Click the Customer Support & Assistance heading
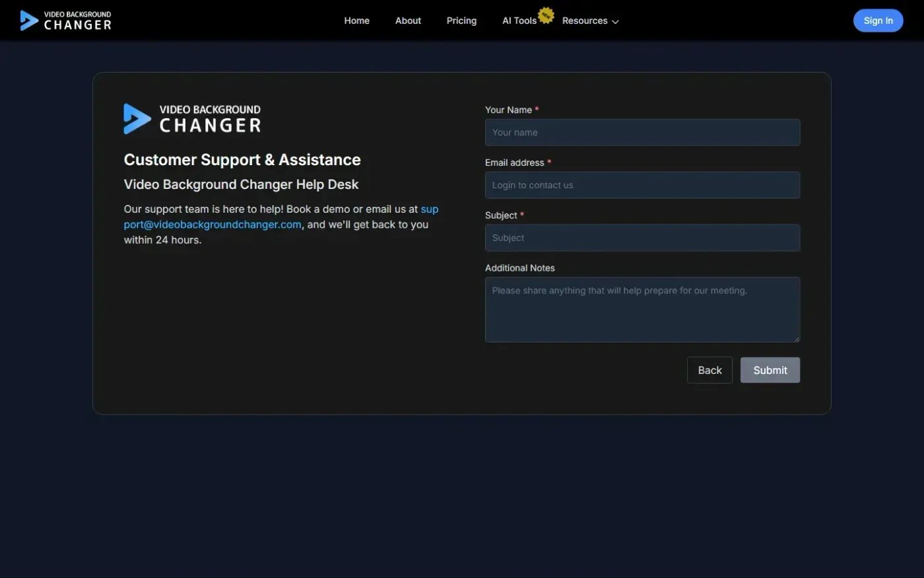Image resolution: width=924 pixels, height=578 pixels. click(242, 160)
